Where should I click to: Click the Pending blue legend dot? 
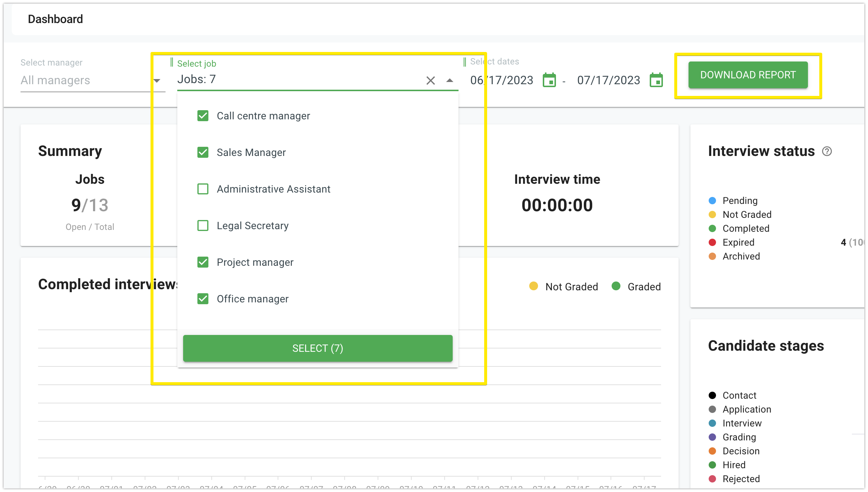pos(712,201)
